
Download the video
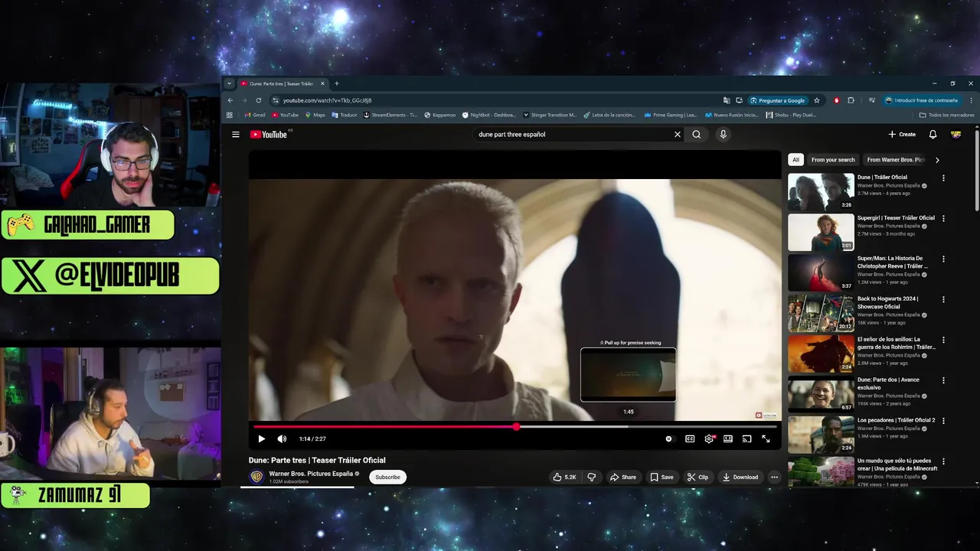[x=740, y=478]
